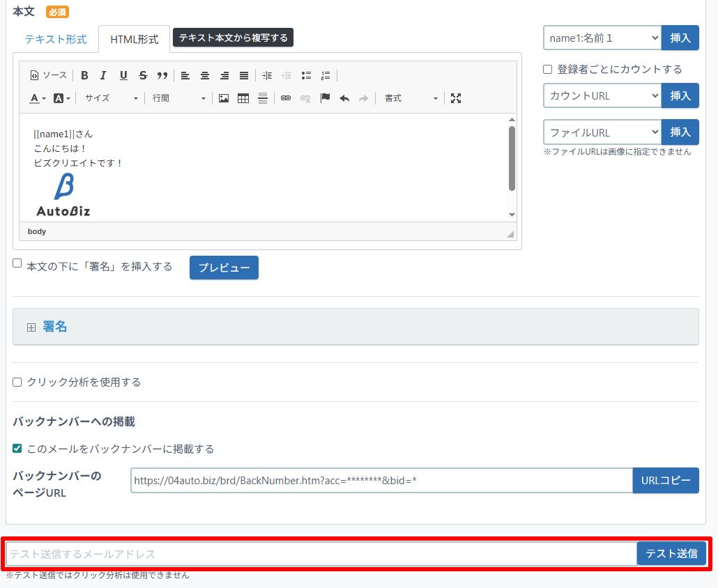Insert a table in the editor

[x=243, y=98]
